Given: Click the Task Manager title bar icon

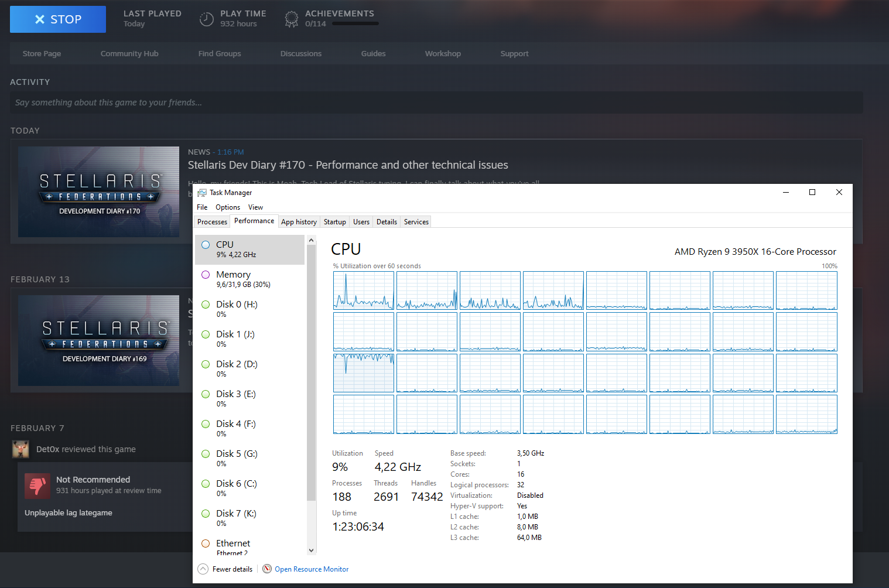Looking at the screenshot, I should 202,193.
